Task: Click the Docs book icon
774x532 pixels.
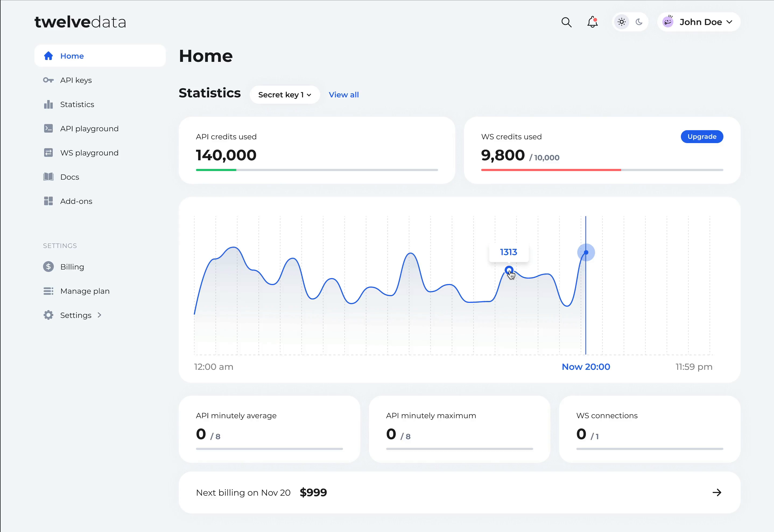Action: click(x=48, y=177)
